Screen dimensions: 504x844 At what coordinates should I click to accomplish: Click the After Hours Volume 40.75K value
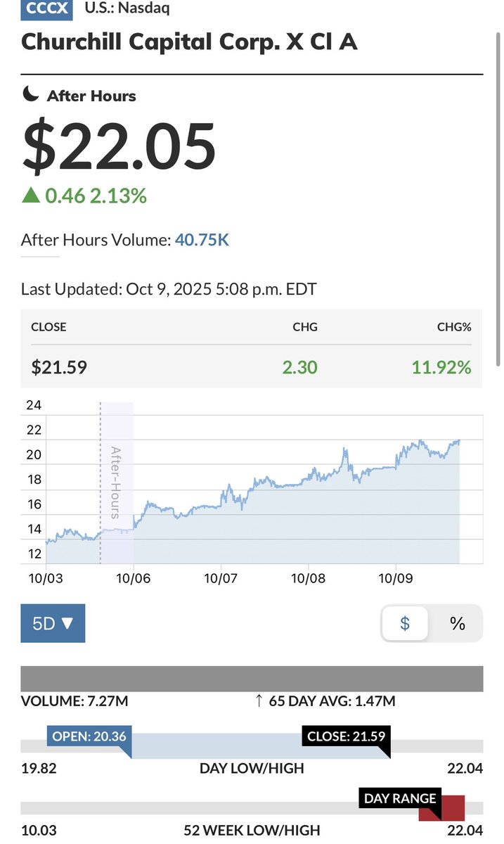(202, 241)
